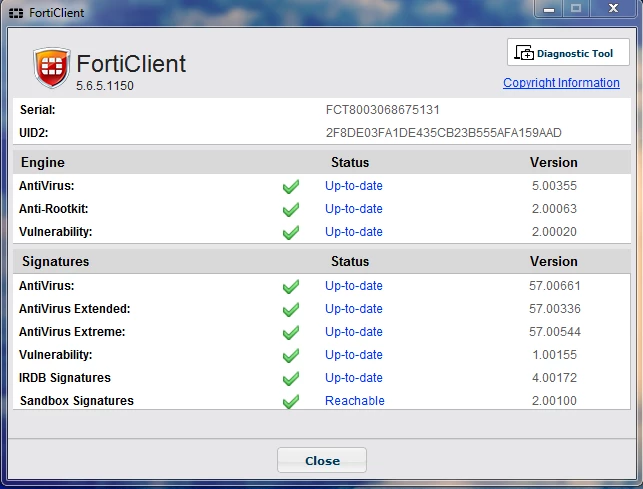
Task: Click the FortiClient shield logo
Action: (x=52, y=68)
